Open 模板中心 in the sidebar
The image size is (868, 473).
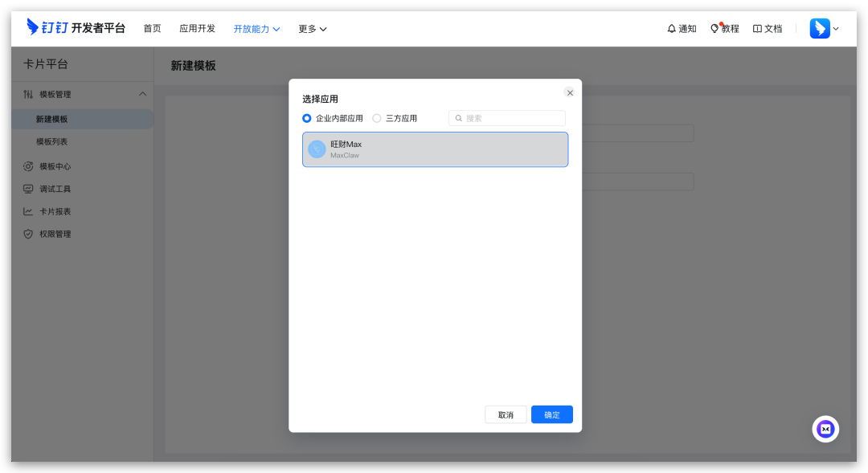click(55, 166)
